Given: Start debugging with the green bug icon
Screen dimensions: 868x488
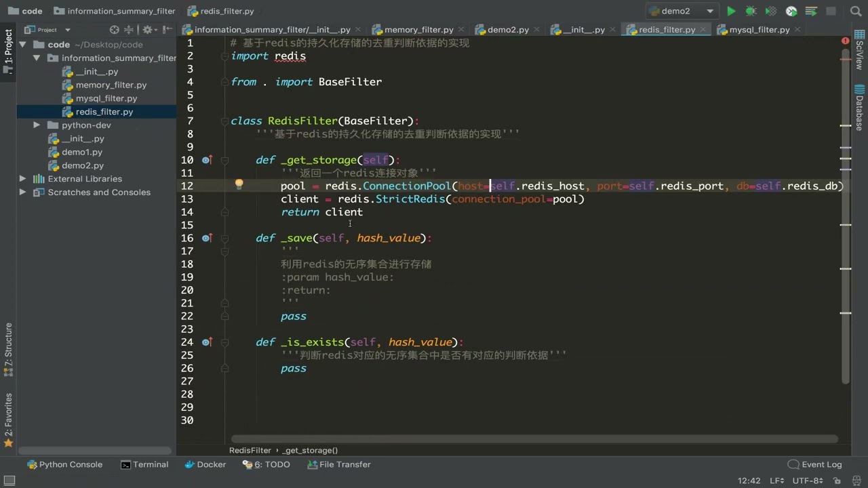Looking at the screenshot, I should tap(751, 11).
